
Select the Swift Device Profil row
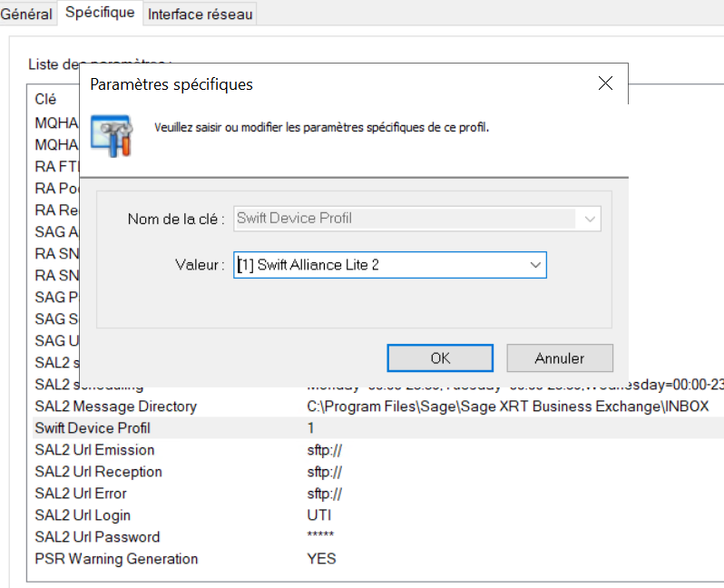pos(93,428)
